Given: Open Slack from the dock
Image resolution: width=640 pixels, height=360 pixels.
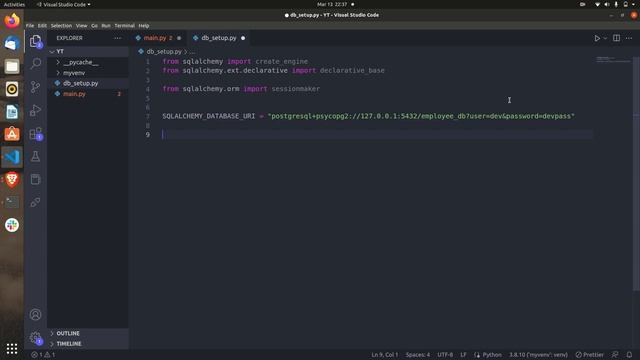Looking at the screenshot, I should pyautogui.click(x=12, y=225).
